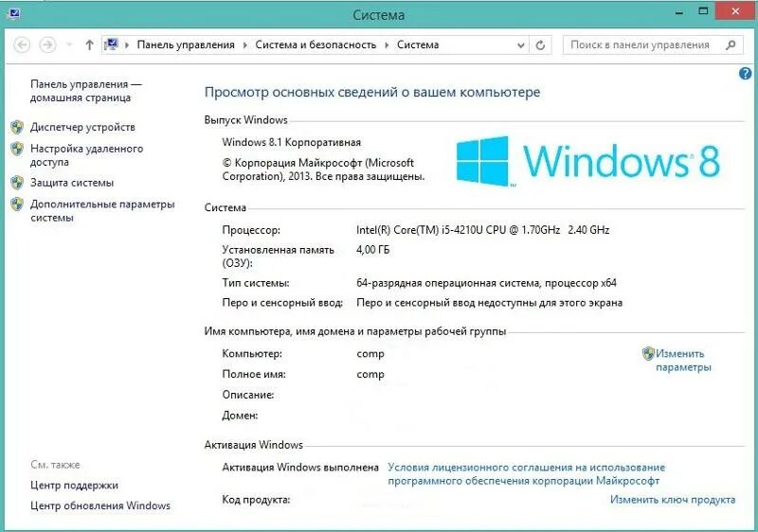Image resolution: width=758 pixels, height=532 pixels.
Task: Click the search magnifier icon
Action: click(x=731, y=44)
